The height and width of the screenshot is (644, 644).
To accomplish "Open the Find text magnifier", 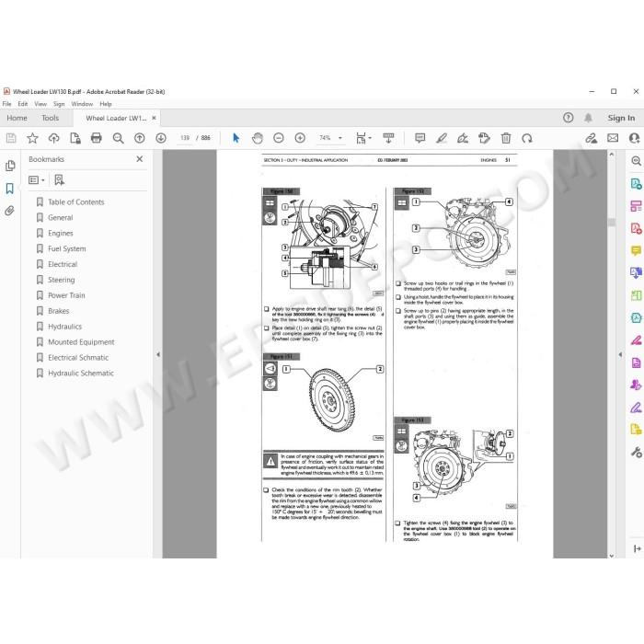I will pyautogui.click(x=118, y=138).
